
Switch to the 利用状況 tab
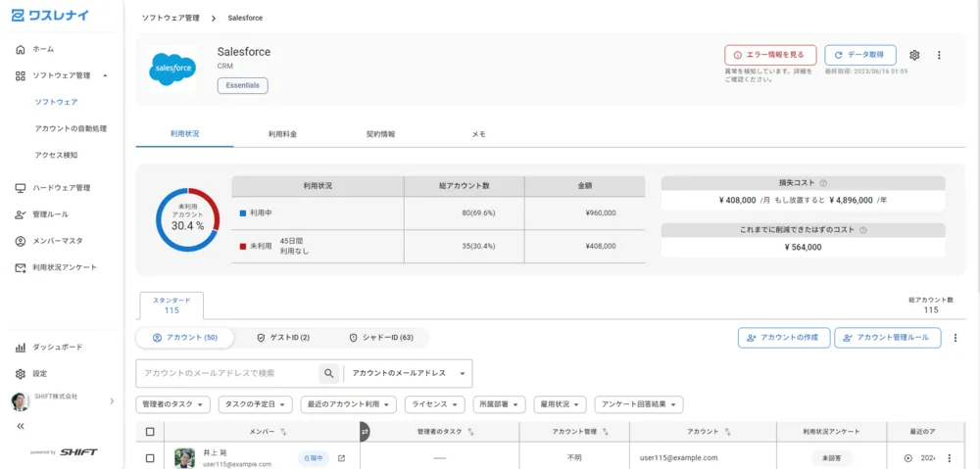click(x=185, y=134)
